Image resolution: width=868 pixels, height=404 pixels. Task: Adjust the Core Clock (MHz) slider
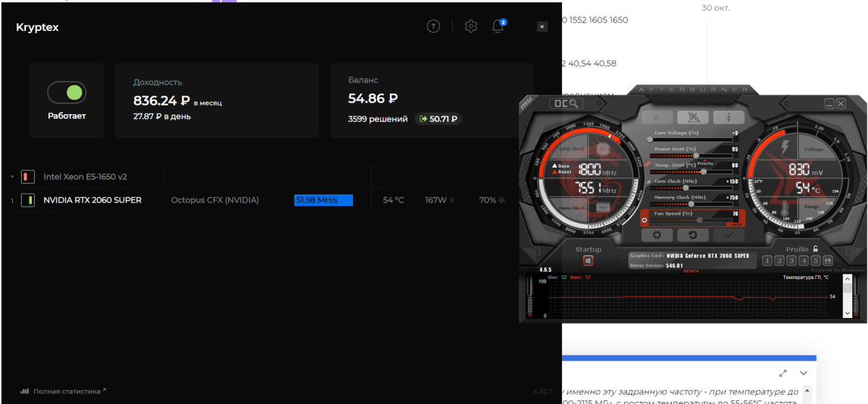[691, 188]
